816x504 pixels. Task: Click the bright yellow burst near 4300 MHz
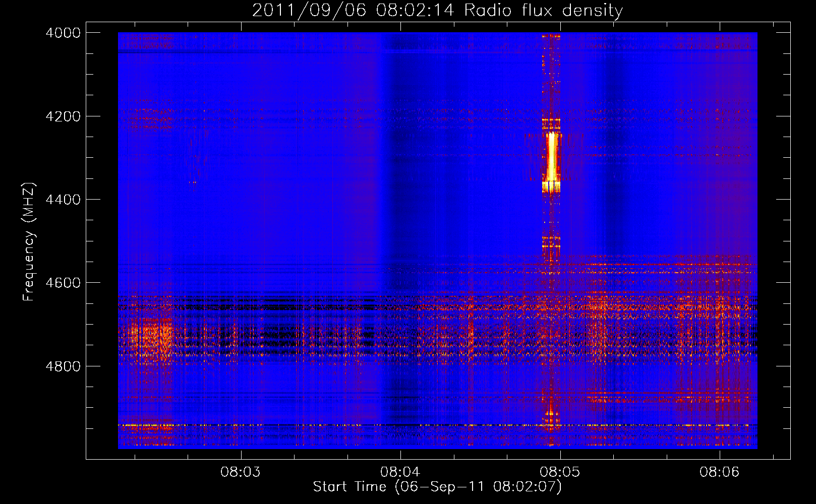[552, 157]
